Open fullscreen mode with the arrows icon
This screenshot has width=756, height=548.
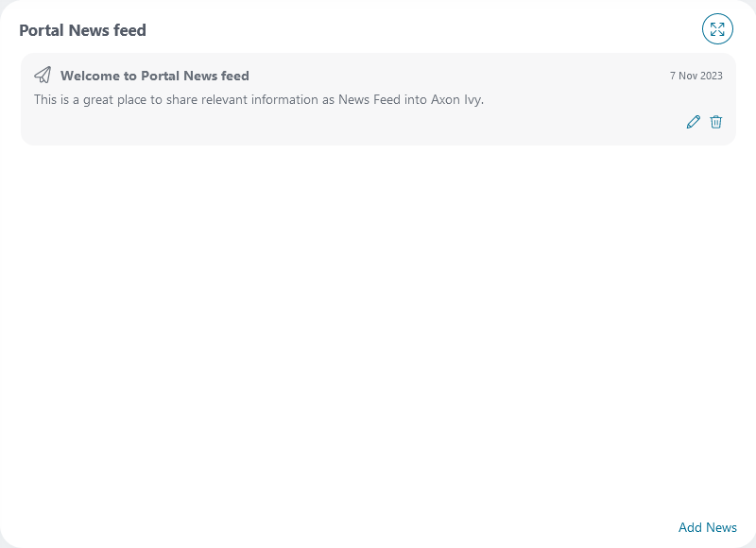point(718,29)
